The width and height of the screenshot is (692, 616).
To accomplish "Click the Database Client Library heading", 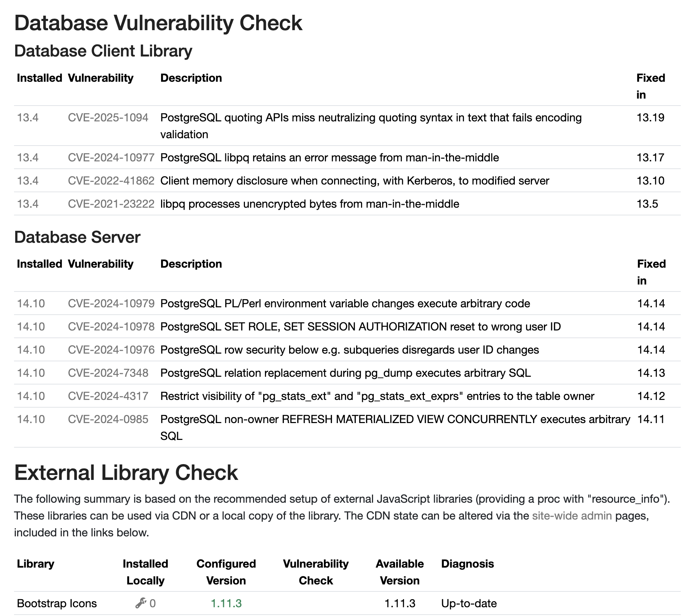I will 103,51.
